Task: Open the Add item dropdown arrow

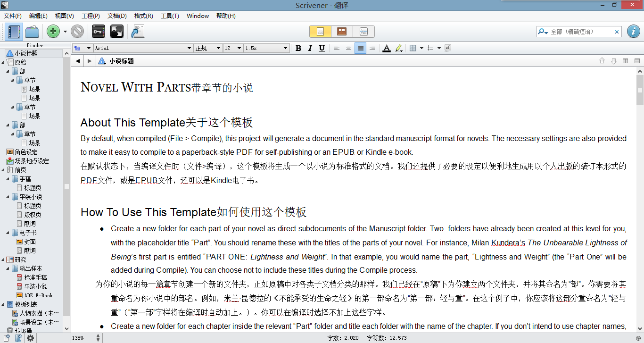Action: click(65, 32)
